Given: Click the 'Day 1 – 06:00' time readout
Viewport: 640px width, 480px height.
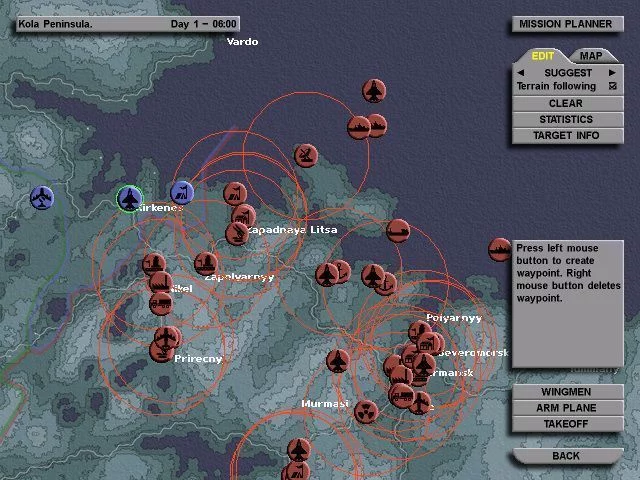Looking at the screenshot, I should point(204,24).
